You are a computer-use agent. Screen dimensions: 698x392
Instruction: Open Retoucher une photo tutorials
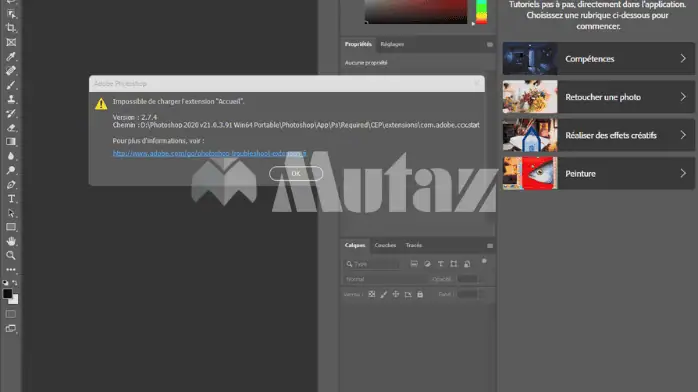tap(598, 97)
